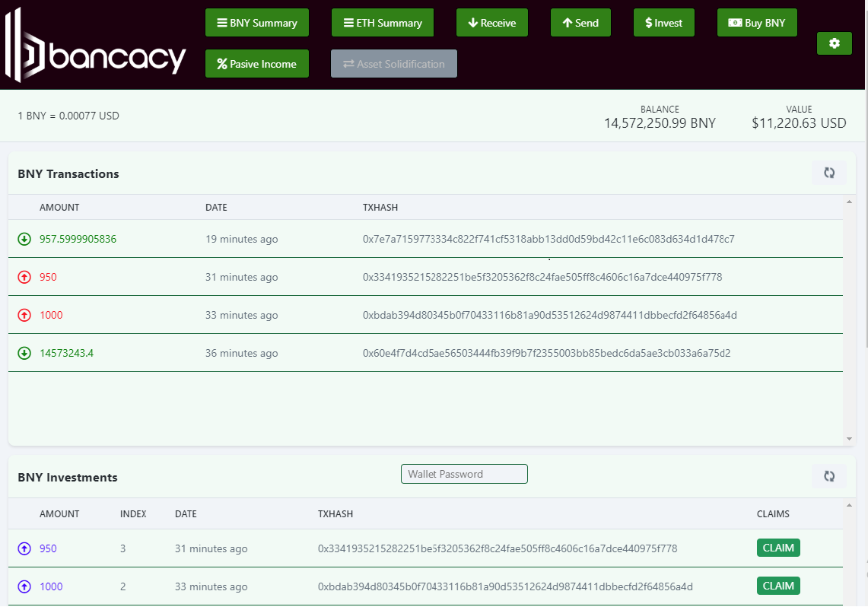Open Pasive Income section
This screenshot has height=607, width=868.
pyautogui.click(x=257, y=64)
